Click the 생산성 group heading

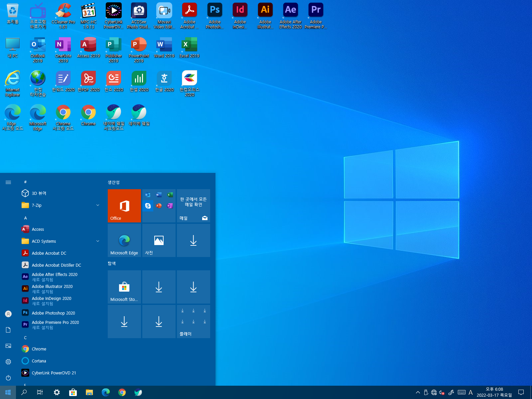coord(114,182)
